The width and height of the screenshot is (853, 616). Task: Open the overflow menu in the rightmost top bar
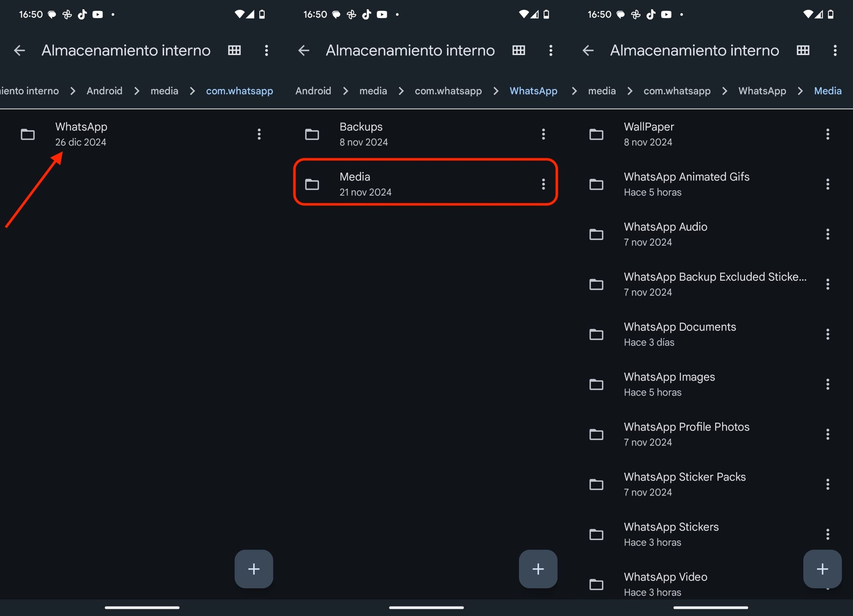click(835, 50)
